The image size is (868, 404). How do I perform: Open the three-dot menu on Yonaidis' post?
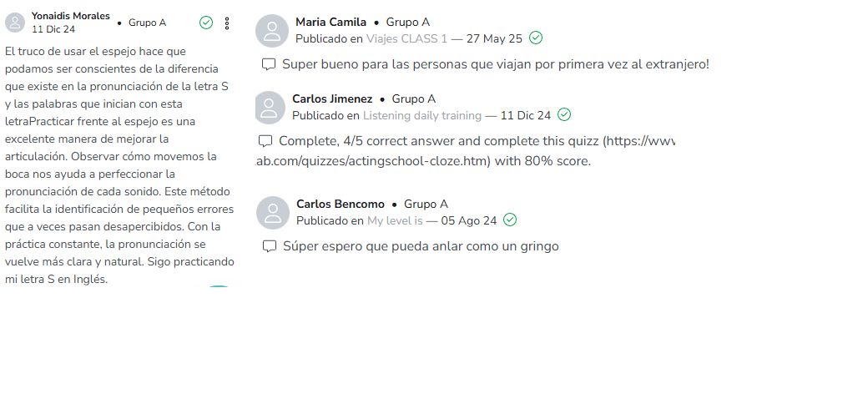(227, 23)
